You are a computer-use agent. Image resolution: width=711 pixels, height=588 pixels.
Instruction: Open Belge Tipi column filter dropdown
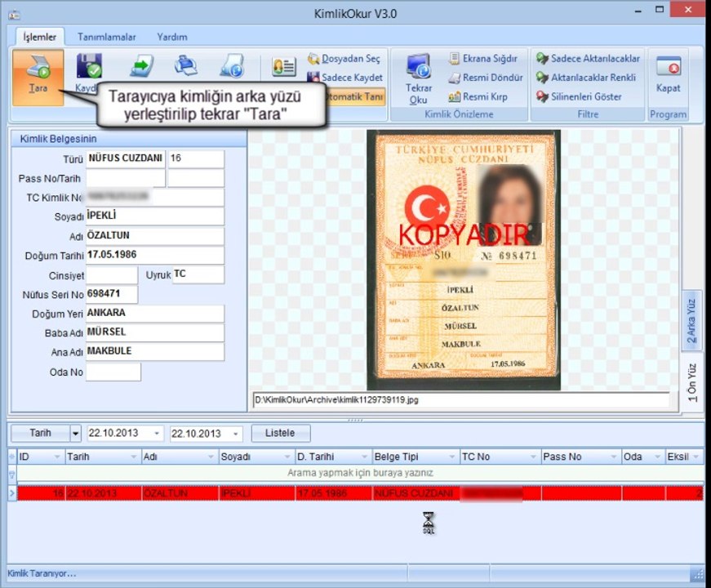pos(452,457)
